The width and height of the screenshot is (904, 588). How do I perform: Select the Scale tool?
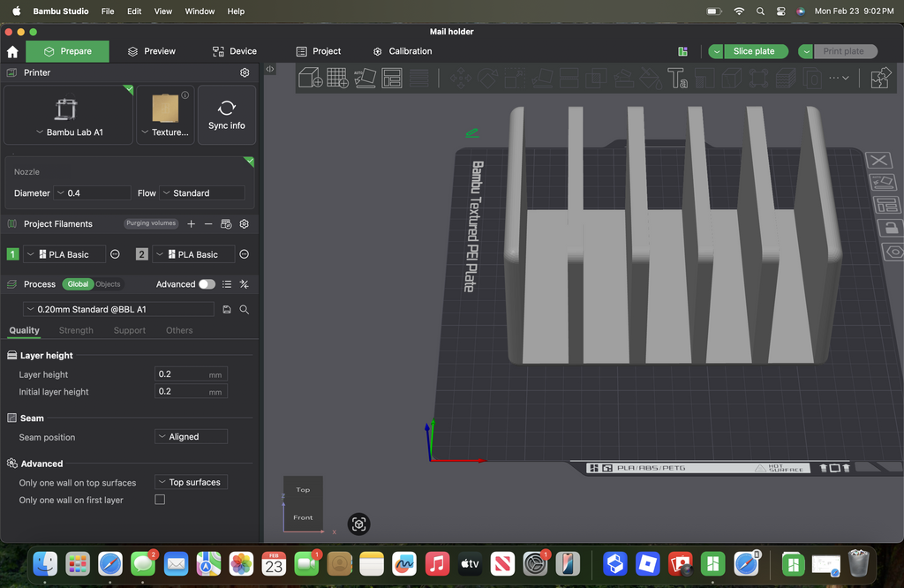pyautogui.click(x=515, y=78)
